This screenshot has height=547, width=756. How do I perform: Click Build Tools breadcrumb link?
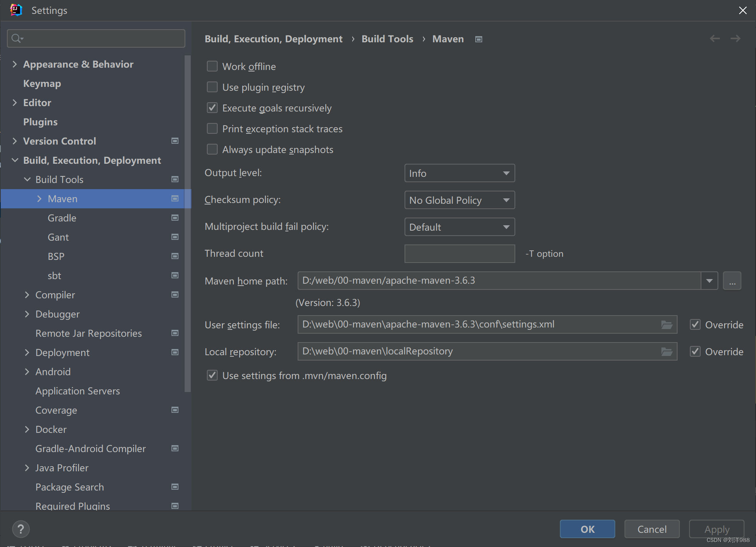(x=387, y=39)
